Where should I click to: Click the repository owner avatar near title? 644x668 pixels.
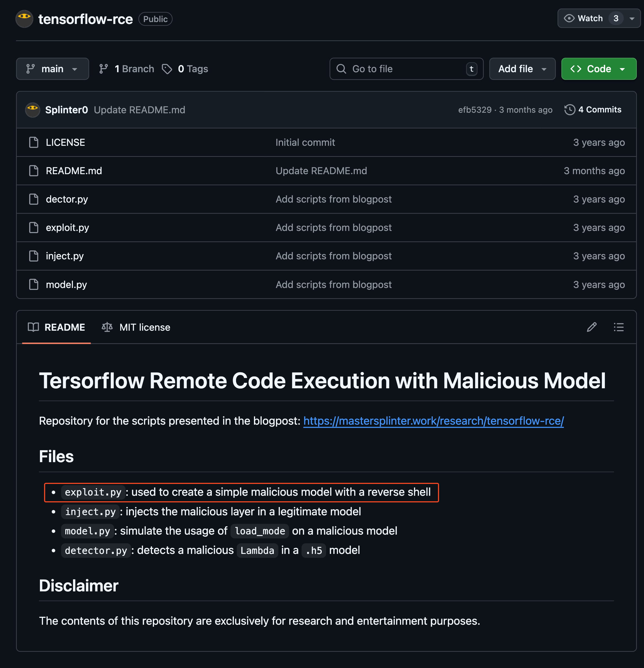point(25,19)
